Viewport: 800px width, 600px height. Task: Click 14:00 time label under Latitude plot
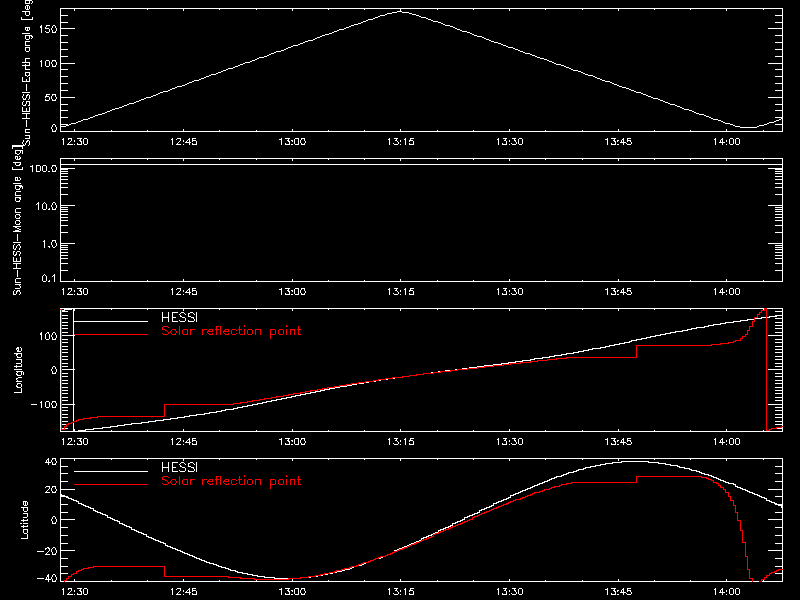pos(727,592)
